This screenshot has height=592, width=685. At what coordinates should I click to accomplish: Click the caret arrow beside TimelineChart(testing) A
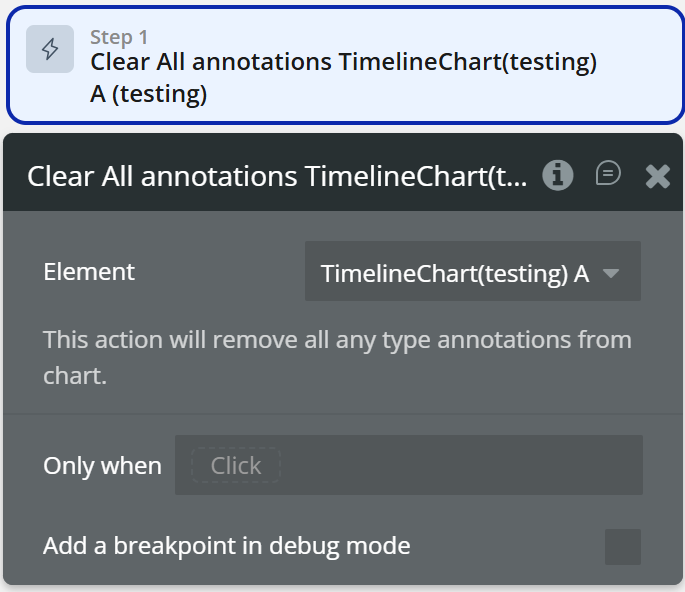click(611, 273)
